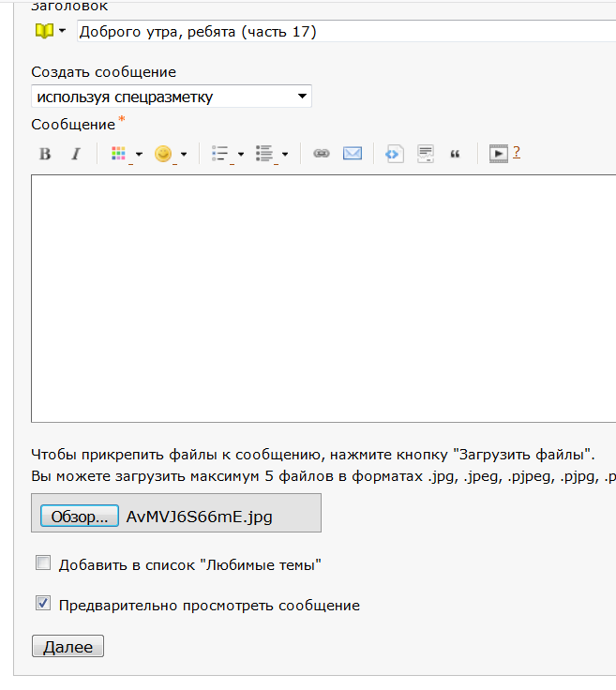Insert an email link with the envelope icon
The width and height of the screenshot is (616, 690).
click(x=353, y=154)
